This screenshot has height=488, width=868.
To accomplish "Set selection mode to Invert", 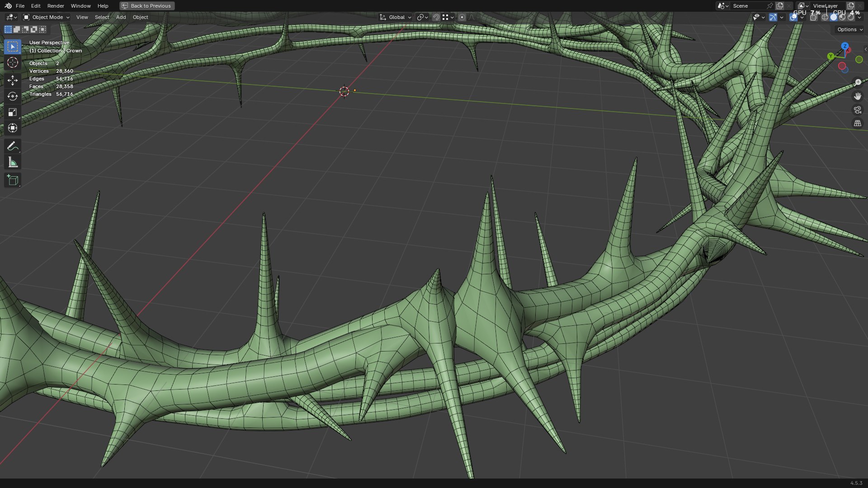I will [x=34, y=29].
